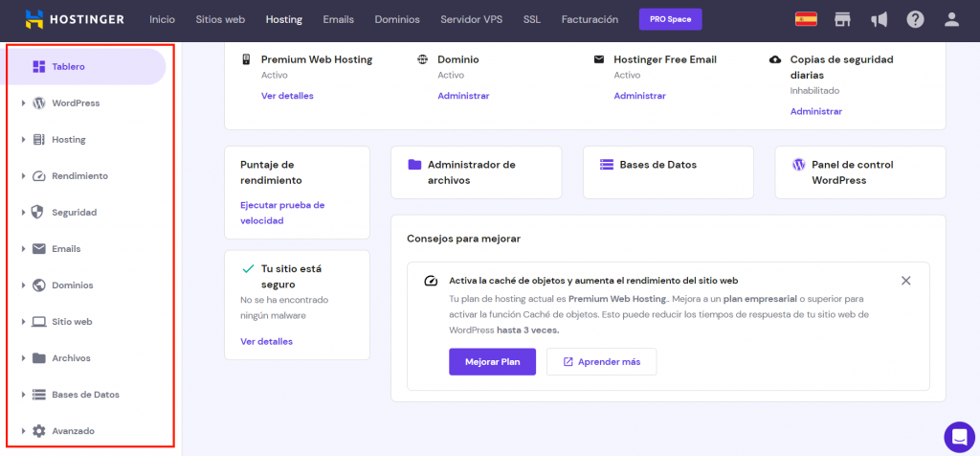Click the Aprender más button
This screenshot has height=456, width=980.
pyautogui.click(x=601, y=362)
